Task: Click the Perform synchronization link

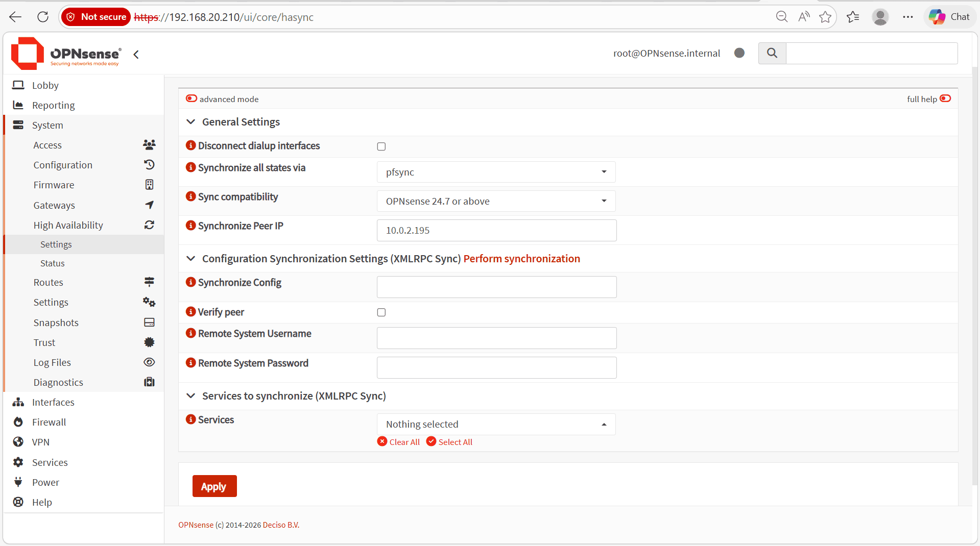Action: coord(521,259)
